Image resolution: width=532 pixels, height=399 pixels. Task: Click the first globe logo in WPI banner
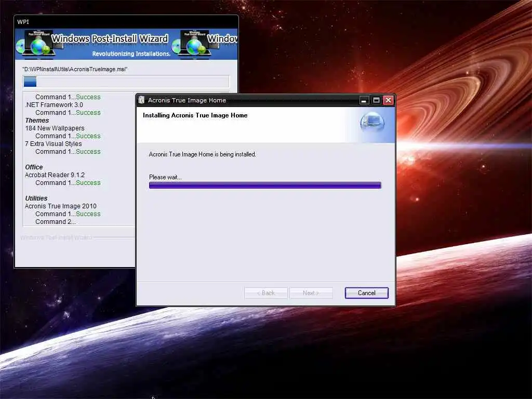coord(41,45)
